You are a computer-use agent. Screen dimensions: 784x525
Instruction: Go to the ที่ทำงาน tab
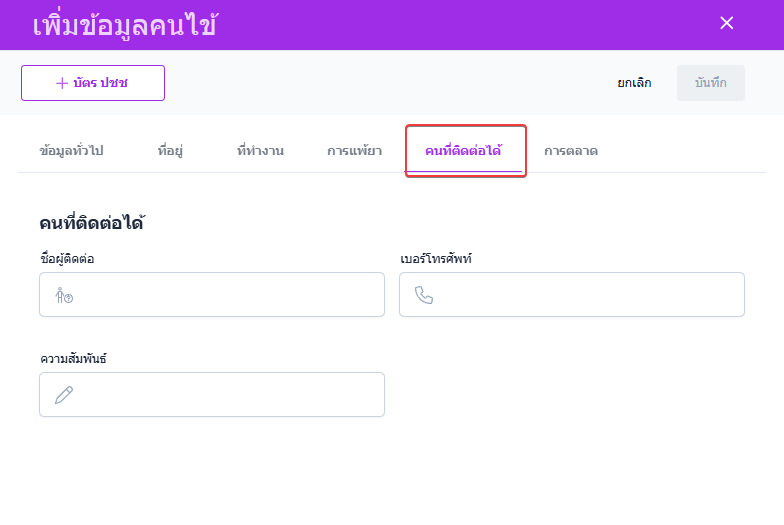coord(260,151)
